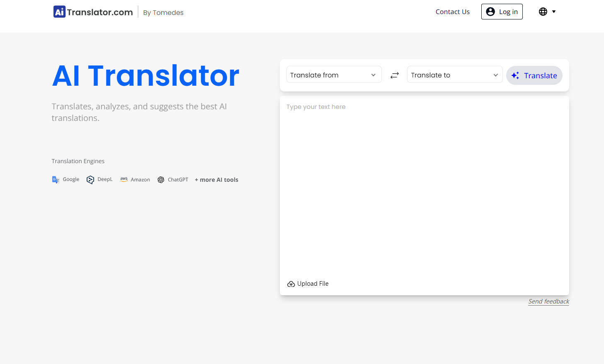604x364 pixels.
Task: Open the Translate to dropdown
Action: pyautogui.click(x=454, y=75)
